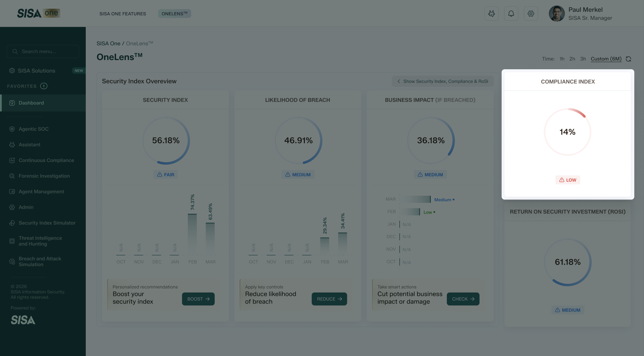Switch to the SISA ONE FEATURES tab

122,14
